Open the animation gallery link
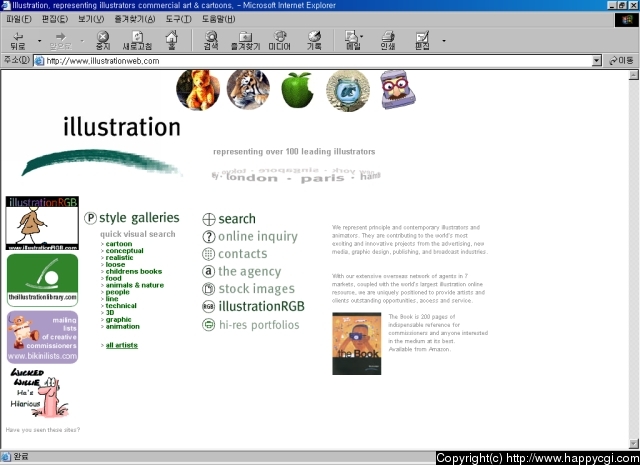640x465 pixels. 122,327
